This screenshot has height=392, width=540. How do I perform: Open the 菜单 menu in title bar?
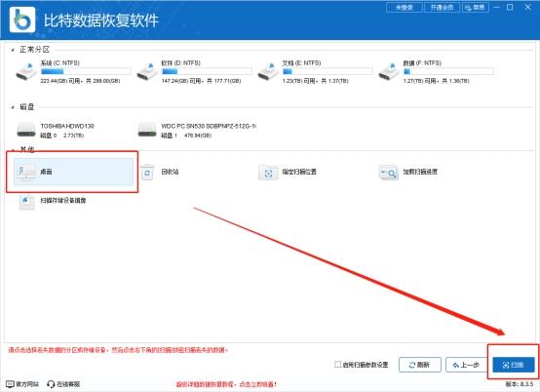pyautogui.click(x=476, y=7)
